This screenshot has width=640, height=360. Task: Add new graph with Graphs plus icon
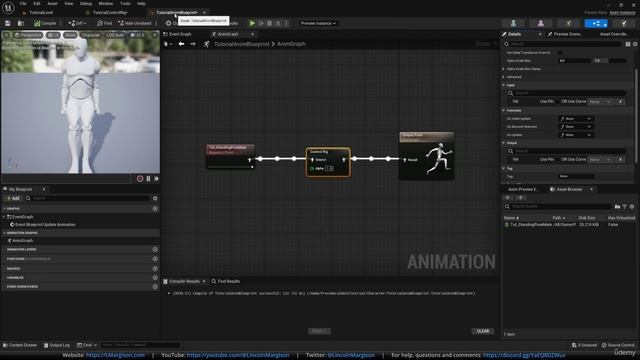[155, 209]
